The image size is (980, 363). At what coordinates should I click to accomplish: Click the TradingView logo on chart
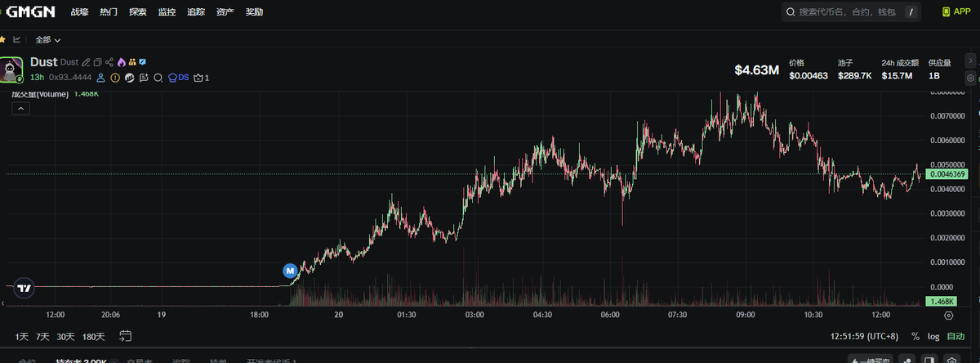(x=24, y=288)
